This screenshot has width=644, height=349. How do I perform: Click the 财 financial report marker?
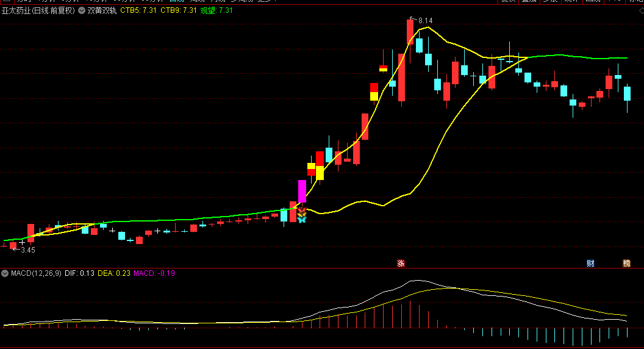point(590,264)
